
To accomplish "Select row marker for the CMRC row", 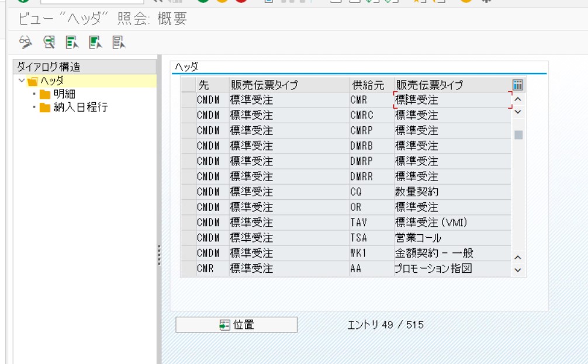I will click(x=188, y=115).
